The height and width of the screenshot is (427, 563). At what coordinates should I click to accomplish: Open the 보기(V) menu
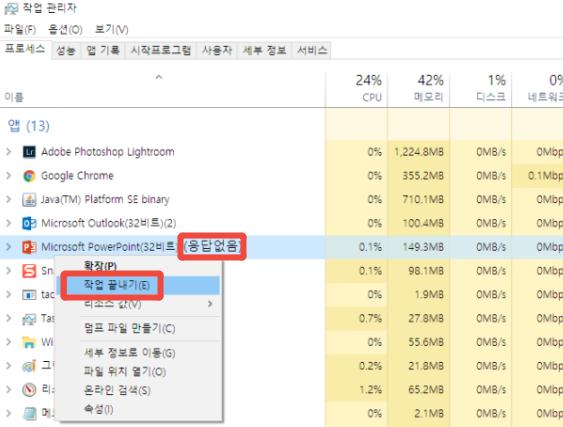pos(111,29)
